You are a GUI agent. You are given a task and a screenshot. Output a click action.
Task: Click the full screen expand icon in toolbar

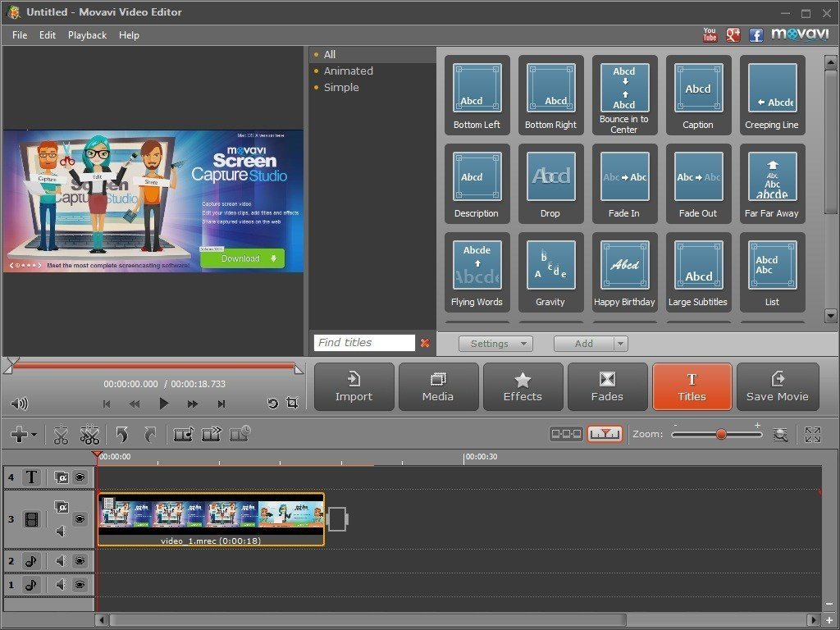813,435
